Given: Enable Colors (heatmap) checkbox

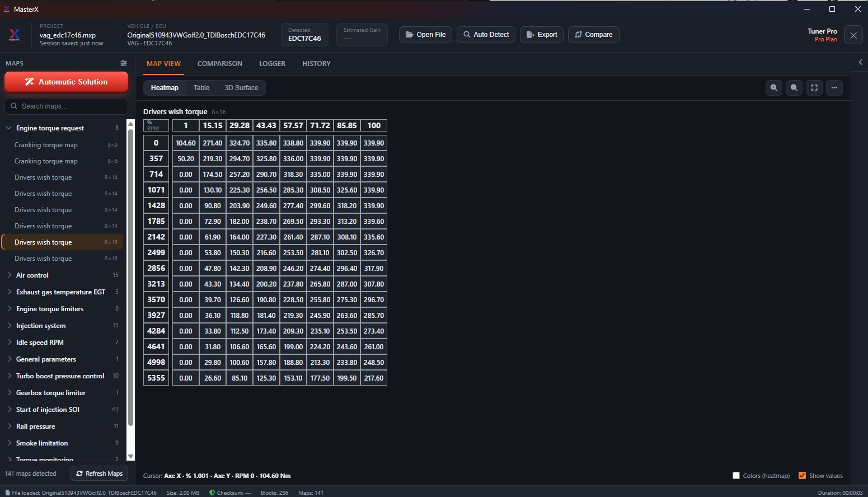Looking at the screenshot, I should pyautogui.click(x=736, y=476).
